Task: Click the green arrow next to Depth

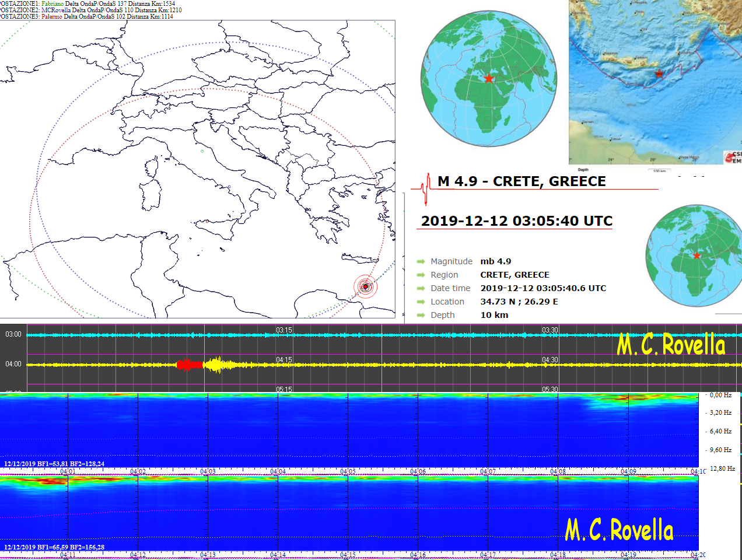Action: [421, 315]
